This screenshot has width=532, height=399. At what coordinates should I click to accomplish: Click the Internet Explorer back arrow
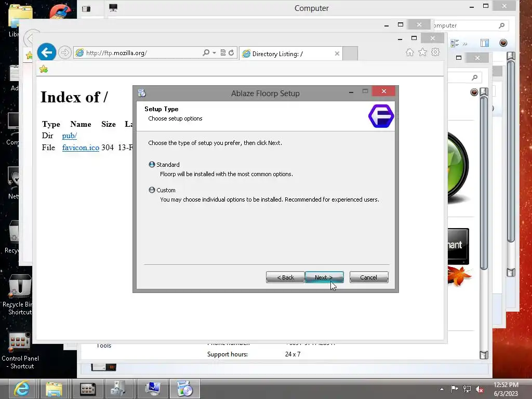46,52
